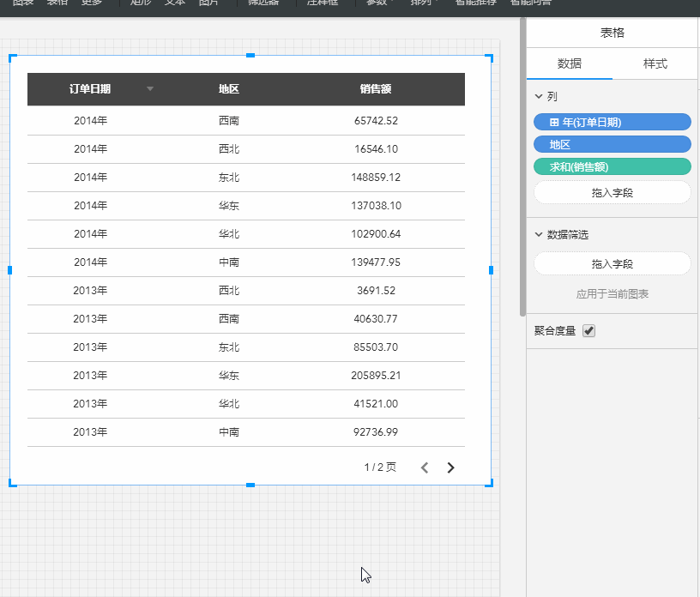Viewport: 700px width, 597px height.
Task: Select the 求和(销售额) field pill
Action: point(612,166)
